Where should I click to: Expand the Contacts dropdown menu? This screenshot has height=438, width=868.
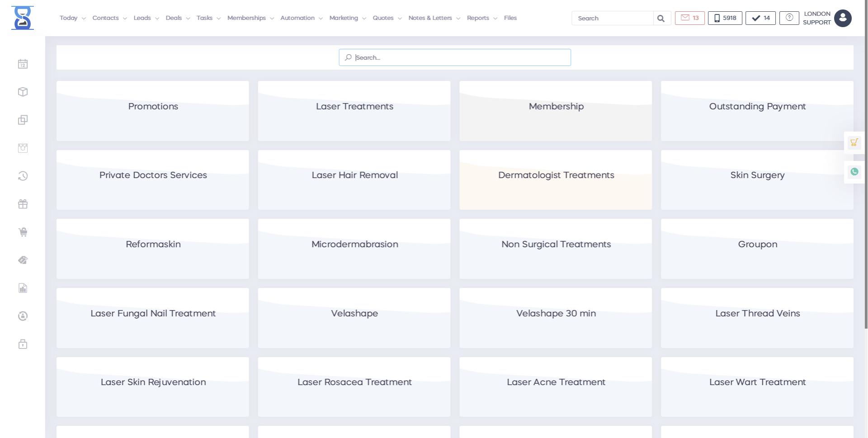(x=109, y=18)
